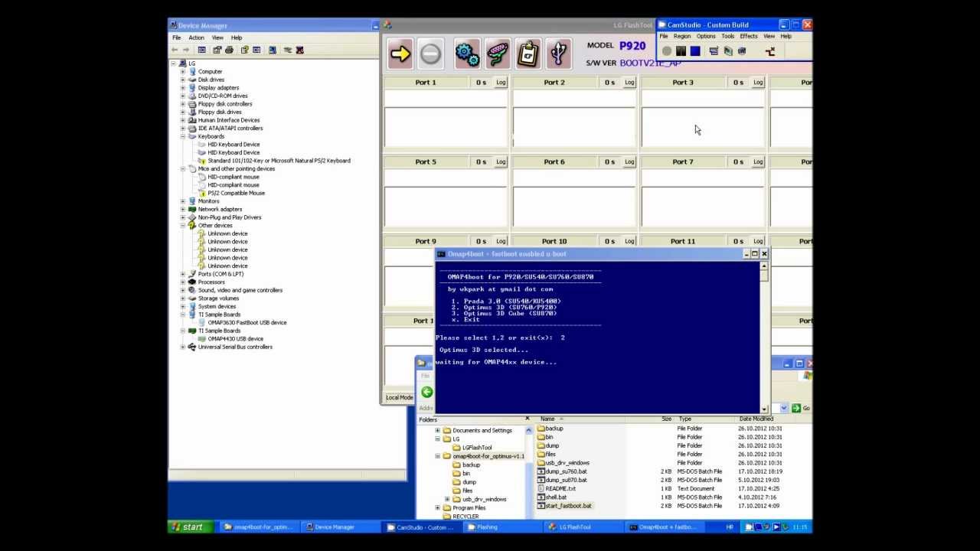Click the CamStudio screen annotations icon
The height and width of the screenshot is (551, 980).
tap(714, 51)
